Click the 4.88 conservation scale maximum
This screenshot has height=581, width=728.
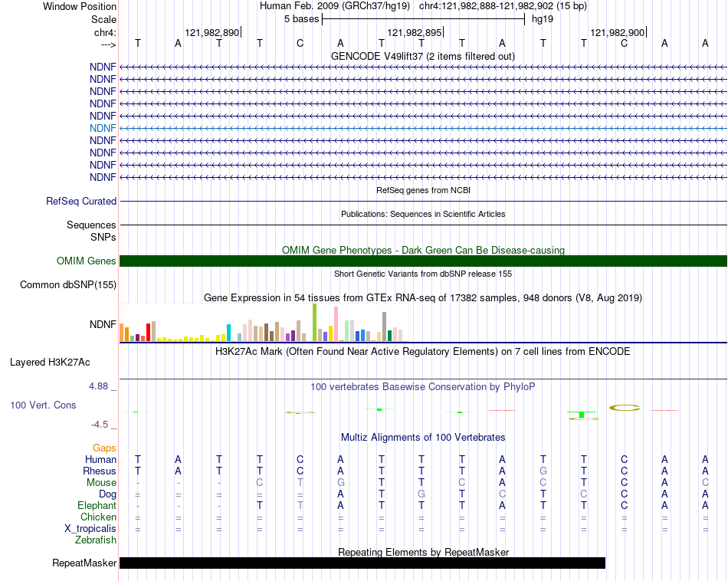(x=98, y=386)
